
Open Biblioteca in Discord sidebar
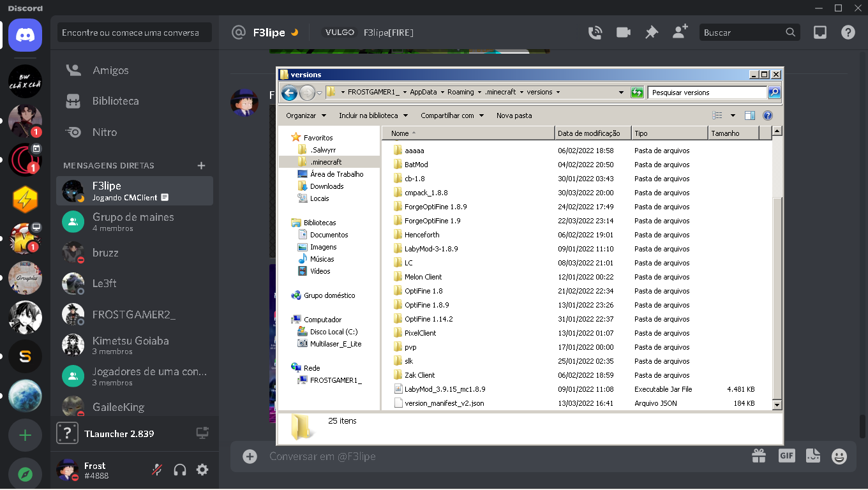coord(135,101)
